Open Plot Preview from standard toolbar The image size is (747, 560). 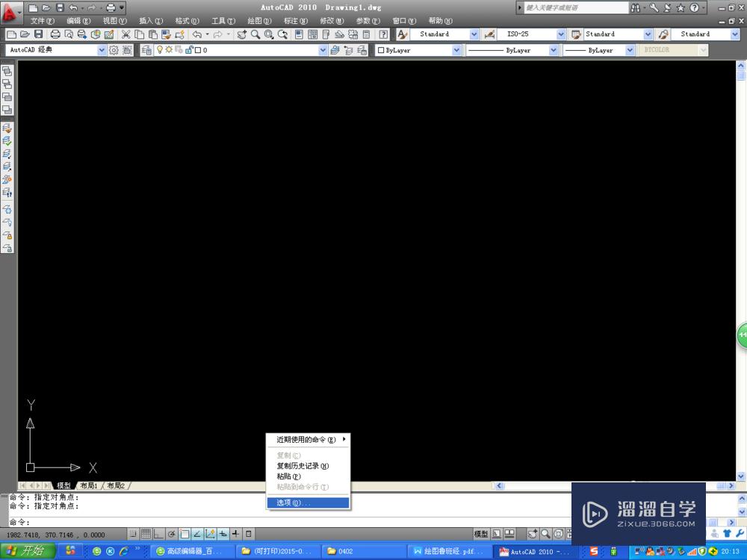click(x=69, y=34)
